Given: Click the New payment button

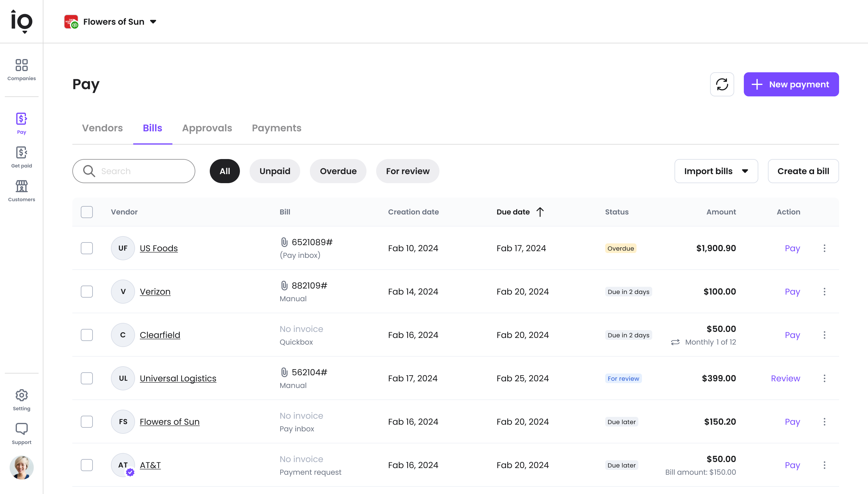Looking at the screenshot, I should point(791,84).
